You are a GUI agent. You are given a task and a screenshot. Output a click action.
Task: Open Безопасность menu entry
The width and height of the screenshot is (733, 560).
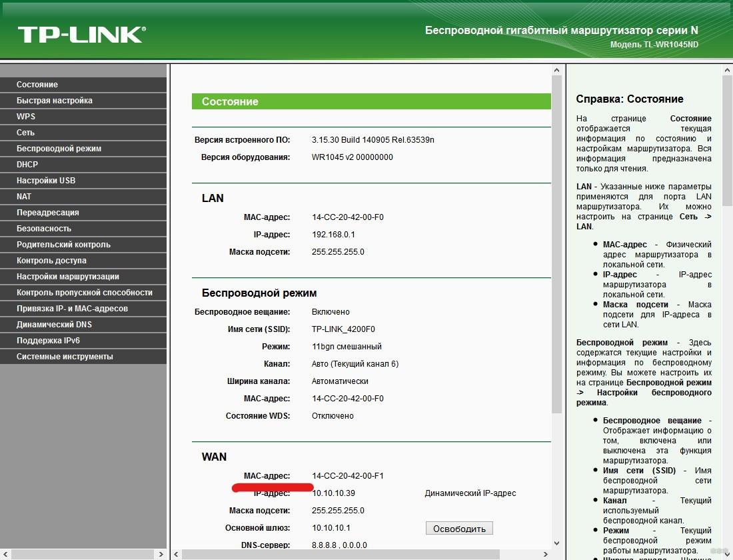[83, 228]
